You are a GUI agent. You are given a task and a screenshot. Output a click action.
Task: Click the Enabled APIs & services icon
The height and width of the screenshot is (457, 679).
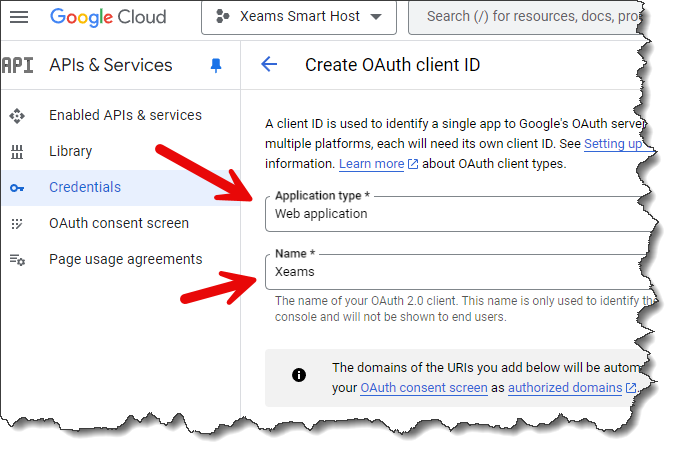[17, 116]
